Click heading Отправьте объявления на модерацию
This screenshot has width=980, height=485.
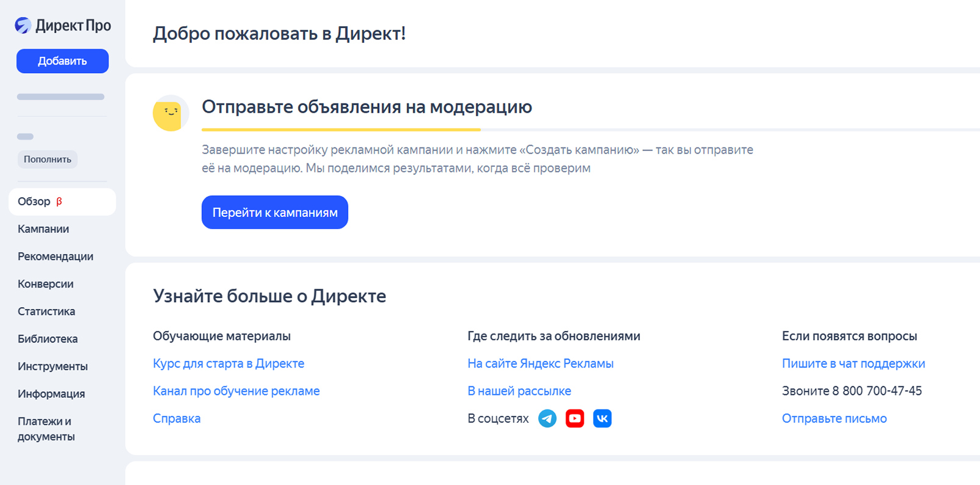[x=367, y=107]
